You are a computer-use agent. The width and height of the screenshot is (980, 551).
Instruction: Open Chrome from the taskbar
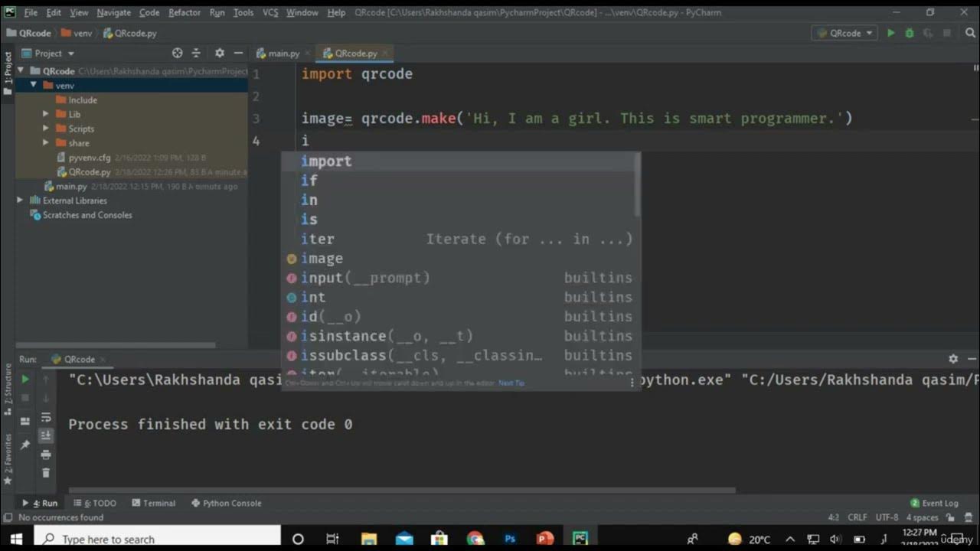click(475, 539)
